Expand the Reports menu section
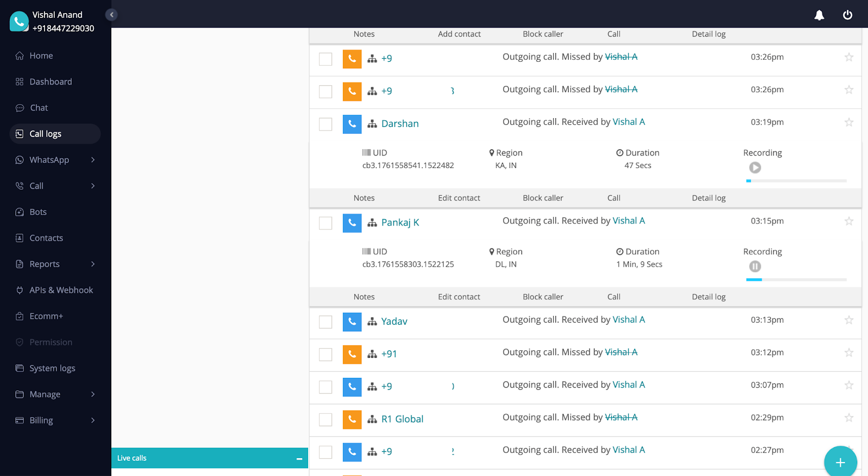This screenshot has height=476, width=868. tap(93, 264)
